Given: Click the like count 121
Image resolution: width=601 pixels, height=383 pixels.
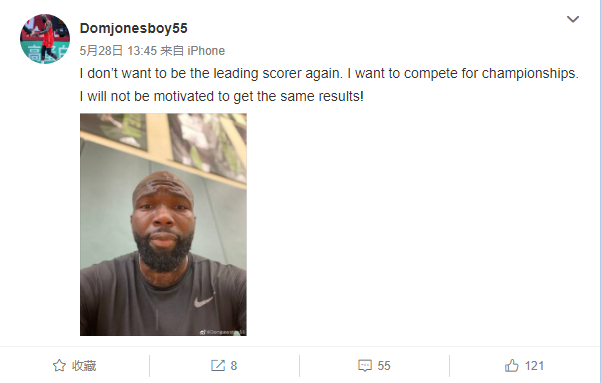Looking at the screenshot, I should [534, 366].
